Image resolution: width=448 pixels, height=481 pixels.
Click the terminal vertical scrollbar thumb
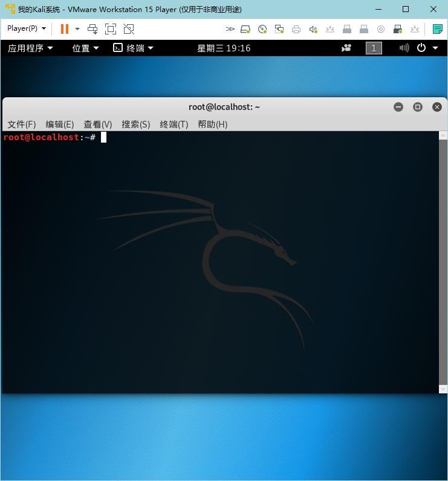[443, 262]
